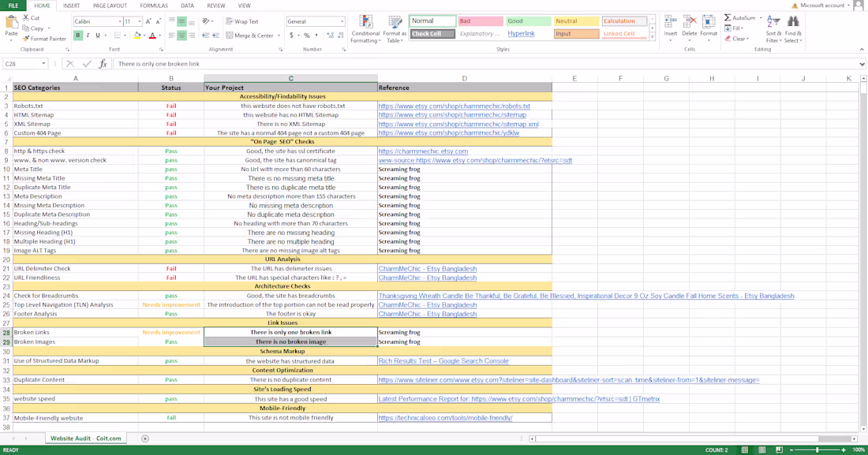Viewport: 868px width, 455px height.
Task: Switch to the DATA tab
Action: pos(187,6)
